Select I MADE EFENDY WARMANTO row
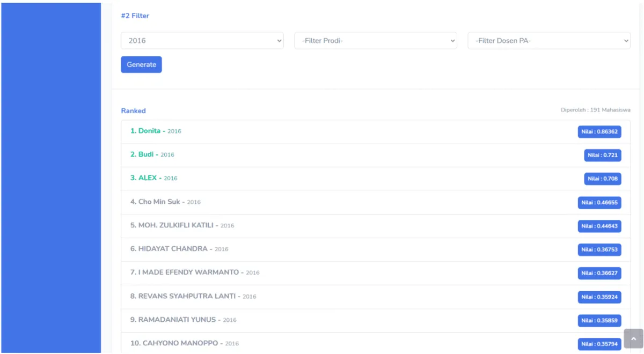Screen dimensions: 644x354 [376, 273]
